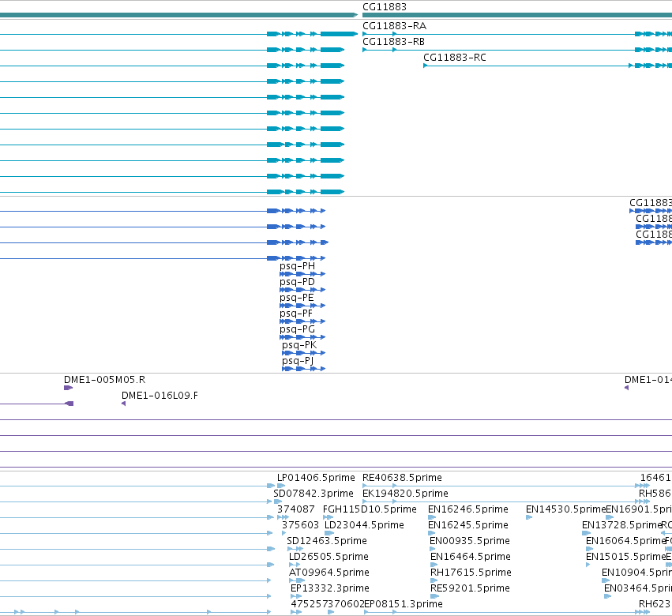Select the psq-PG protein label
Viewport: 672px width, 616px height.
pos(297,329)
